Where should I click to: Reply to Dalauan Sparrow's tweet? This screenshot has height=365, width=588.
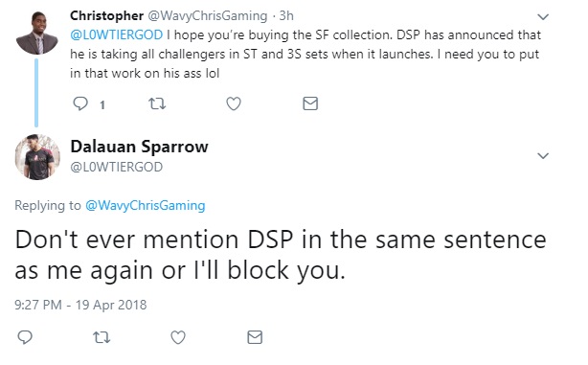point(25,337)
